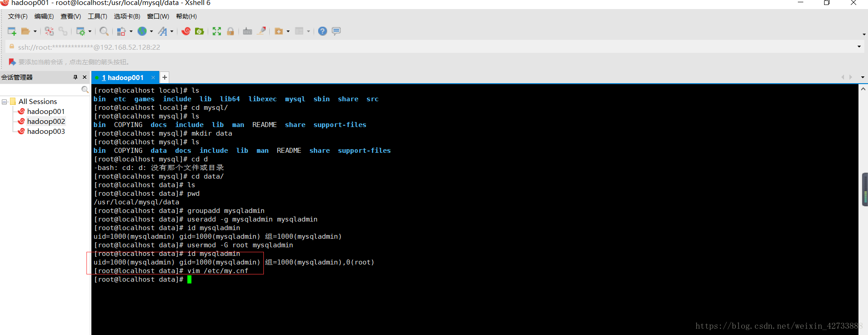Expand the Properties icon dropdown arrow
The width and height of the screenshot is (868, 335).
90,31
